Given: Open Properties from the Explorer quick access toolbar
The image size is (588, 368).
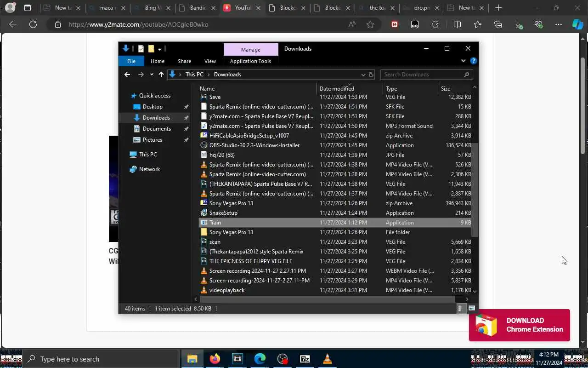Looking at the screenshot, I should click(141, 49).
